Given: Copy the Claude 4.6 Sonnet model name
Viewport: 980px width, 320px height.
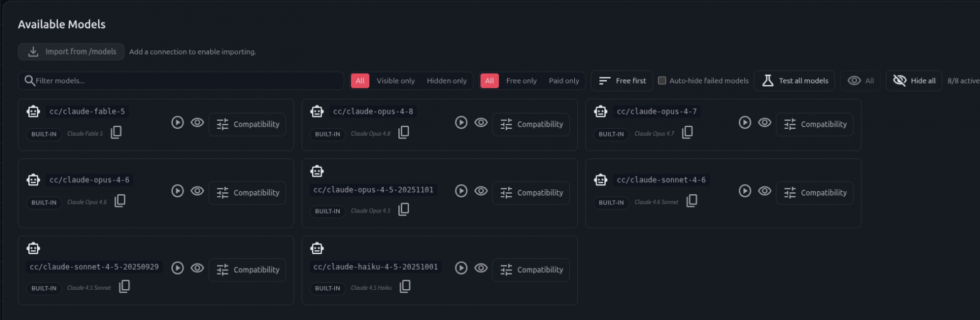Looking at the screenshot, I should (x=692, y=201).
